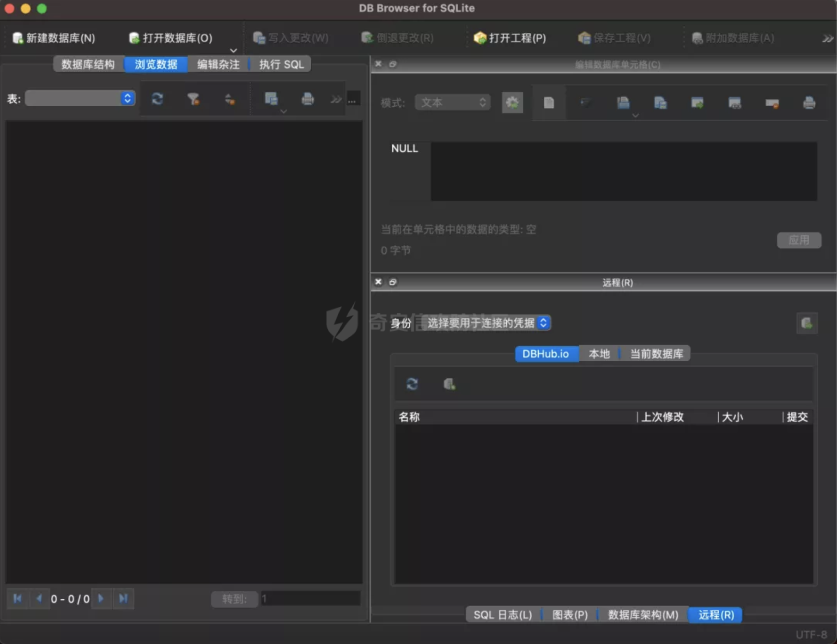Jump to the first record navigation button

click(18, 599)
